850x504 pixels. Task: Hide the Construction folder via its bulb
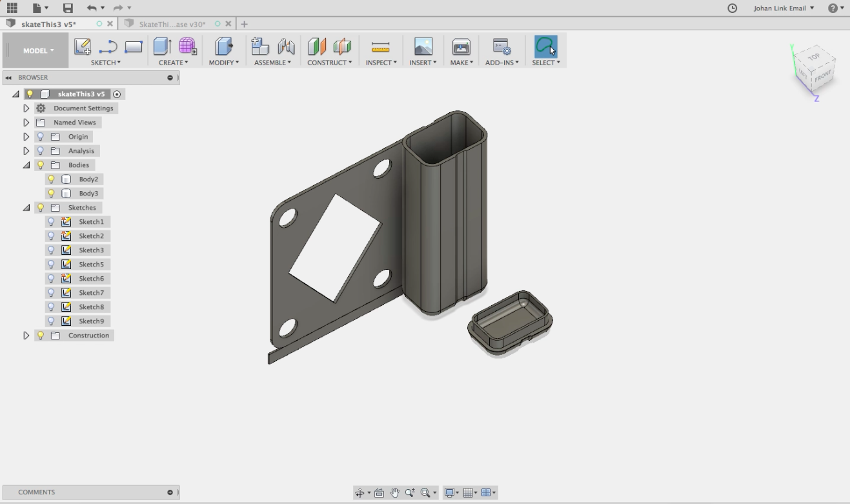coord(41,336)
